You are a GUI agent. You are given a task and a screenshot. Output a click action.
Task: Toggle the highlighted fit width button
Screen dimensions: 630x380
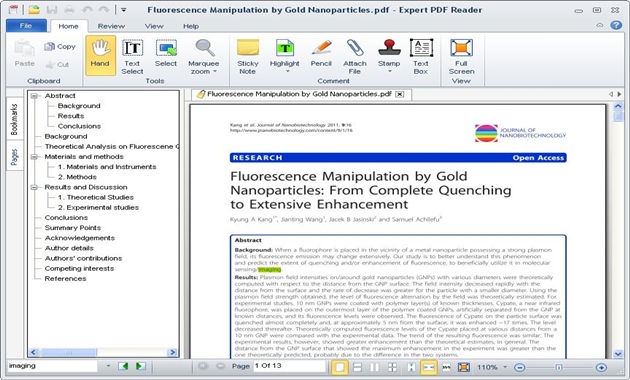click(428, 367)
